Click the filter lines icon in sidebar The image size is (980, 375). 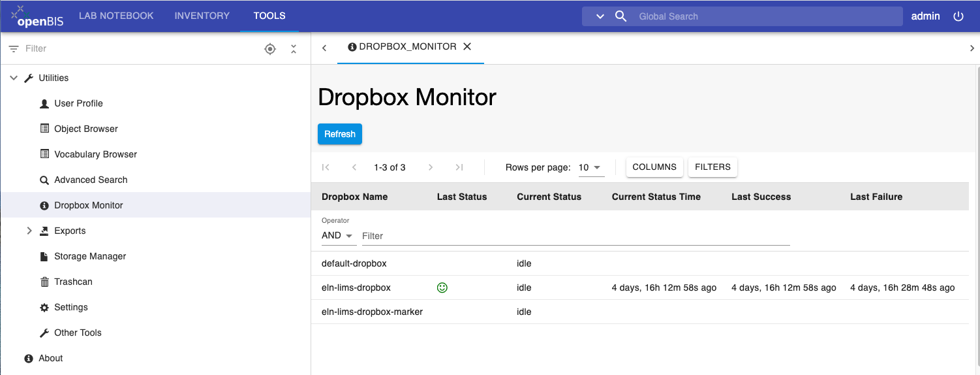[14, 48]
